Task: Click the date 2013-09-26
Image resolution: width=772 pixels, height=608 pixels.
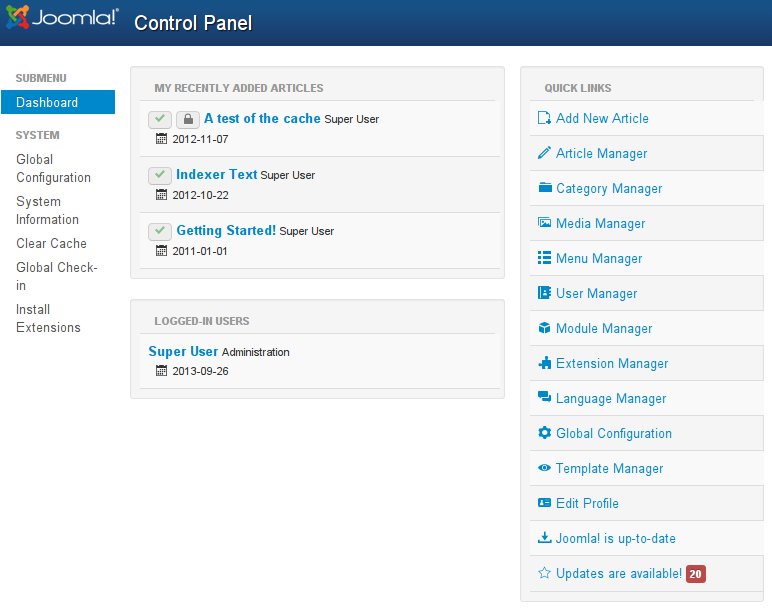Action: coord(200,371)
